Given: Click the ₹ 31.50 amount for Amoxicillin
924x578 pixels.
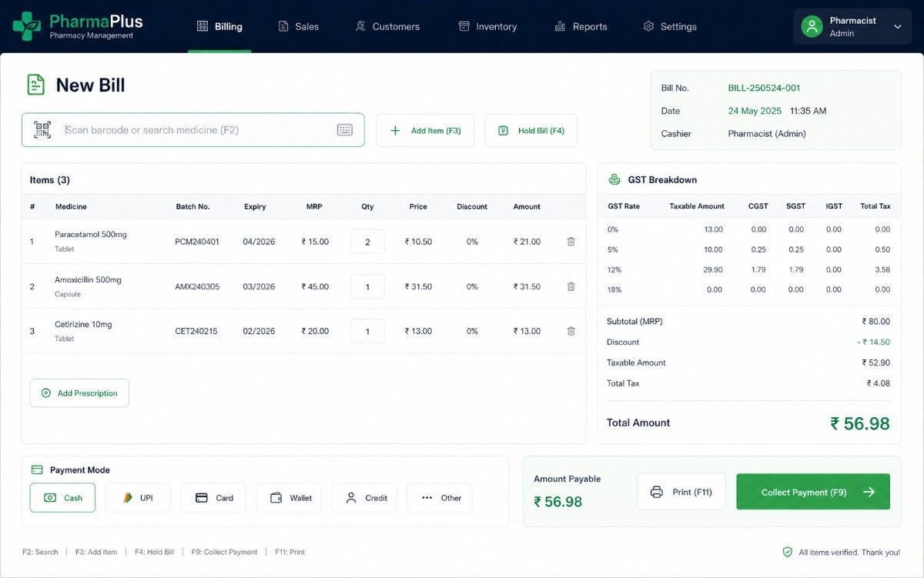Looking at the screenshot, I should pyautogui.click(x=527, y=286).
